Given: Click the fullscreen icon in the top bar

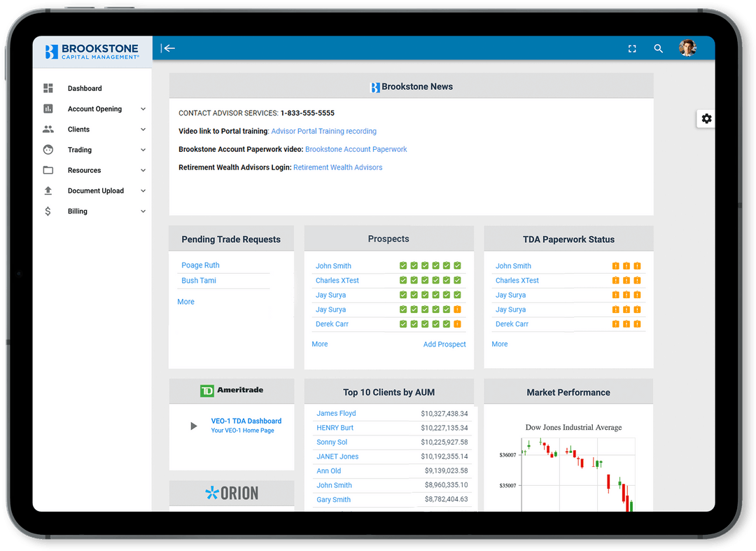Looking at the screenshot, I should click(x=631, y=48).
